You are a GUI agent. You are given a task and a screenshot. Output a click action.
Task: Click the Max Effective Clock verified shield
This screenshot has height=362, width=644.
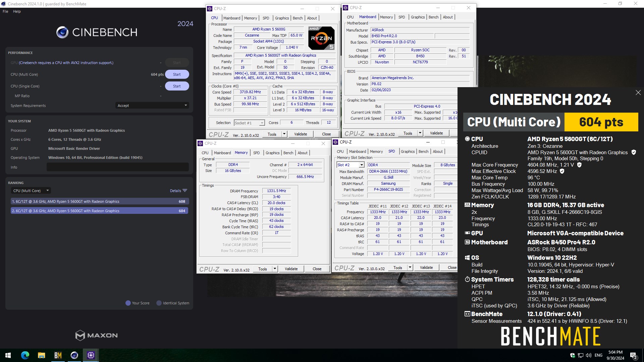562,171
